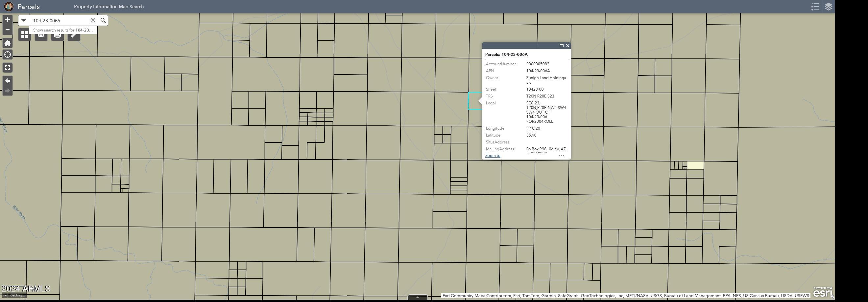Click the 'Zoom to' link in popup
868x302 pixels.
point(493,156)
